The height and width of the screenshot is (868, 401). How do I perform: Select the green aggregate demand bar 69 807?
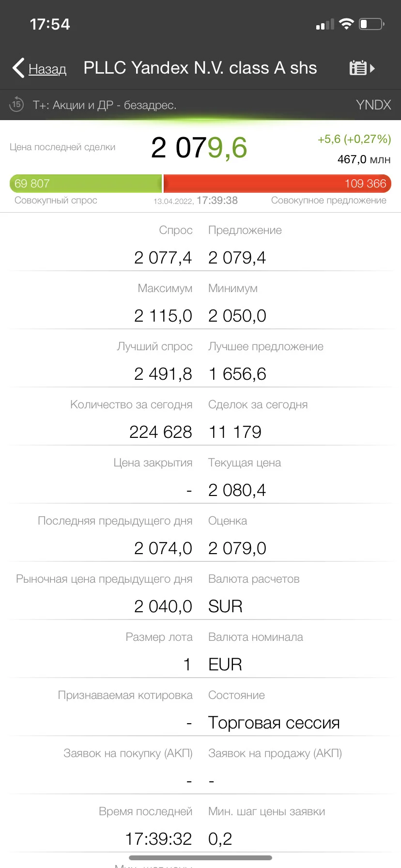click(86, 184)
